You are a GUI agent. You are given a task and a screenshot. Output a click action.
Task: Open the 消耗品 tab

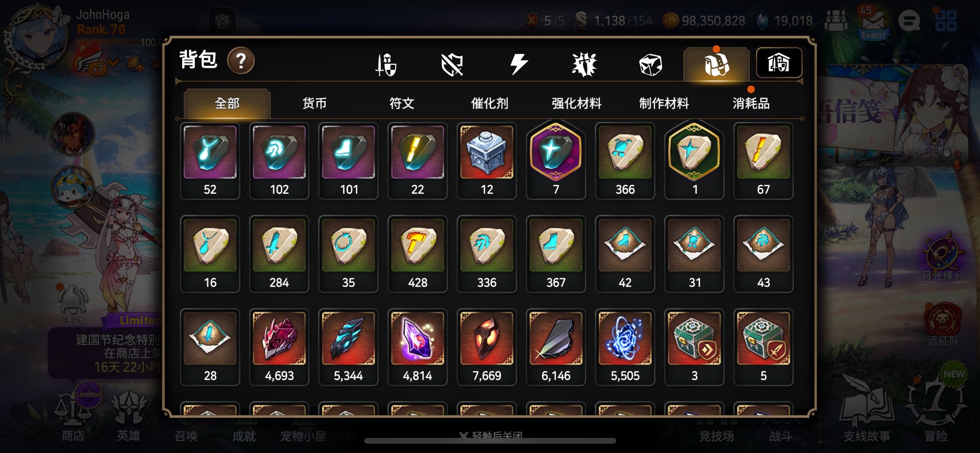click(751, 103)
